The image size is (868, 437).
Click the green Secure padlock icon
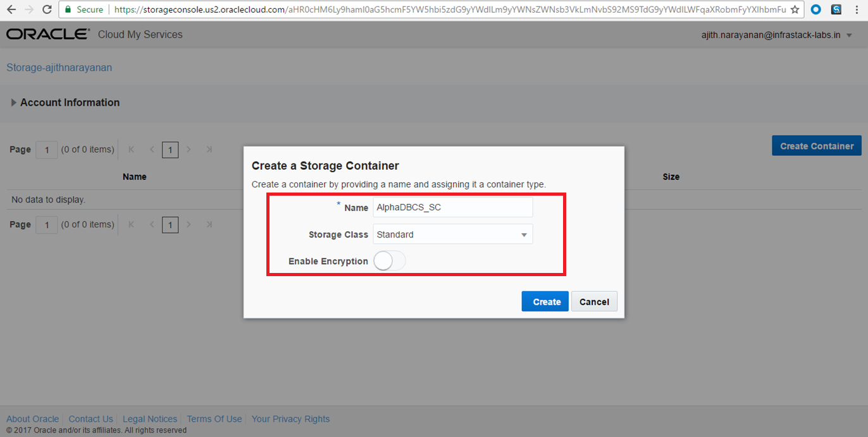point(68,9)
